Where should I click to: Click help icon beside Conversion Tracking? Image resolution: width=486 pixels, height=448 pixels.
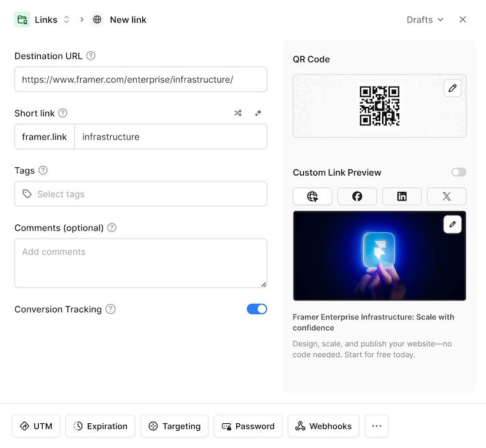click(x=111, y=309)
